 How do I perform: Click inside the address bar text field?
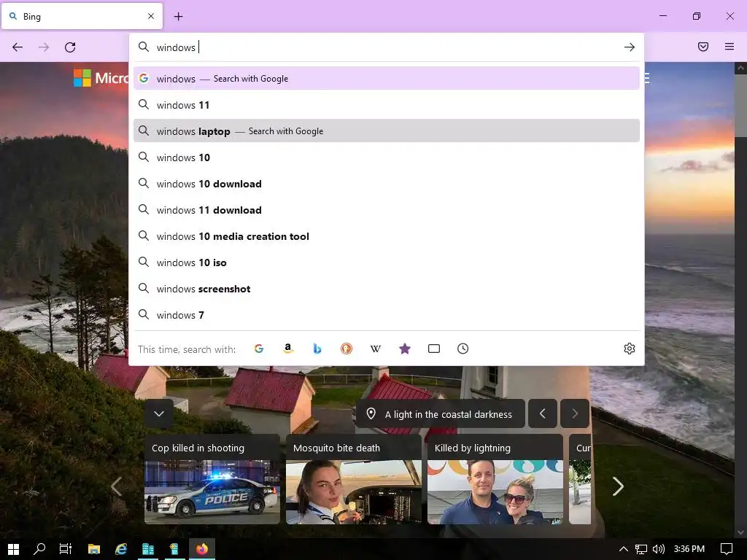pyautogui.click(x=386, y=47)
